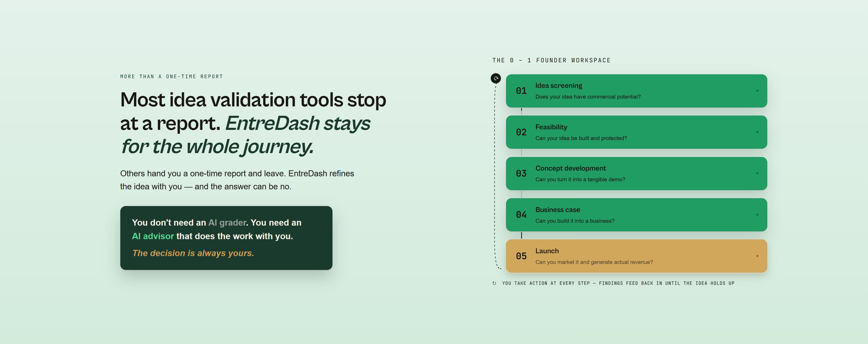
Task: Click "Does your idea have commercial potential?"
Action: (588, 97)
